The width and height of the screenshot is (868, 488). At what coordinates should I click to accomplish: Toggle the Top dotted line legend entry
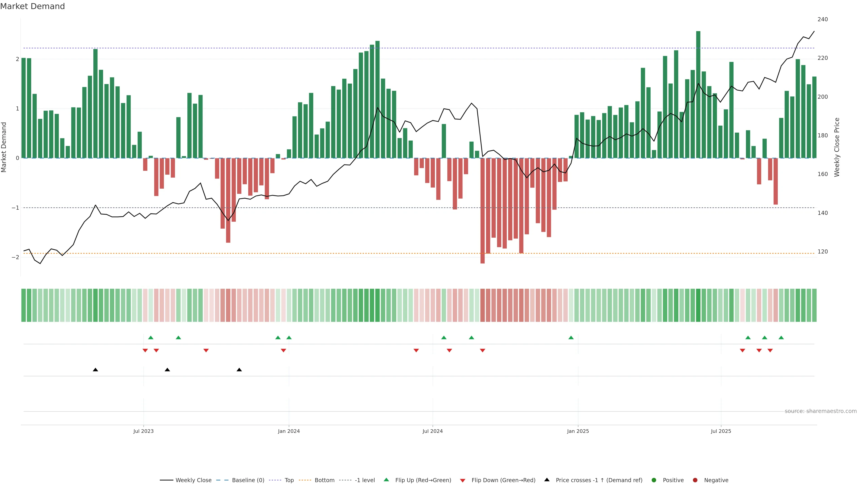click(x=289, y=480)
